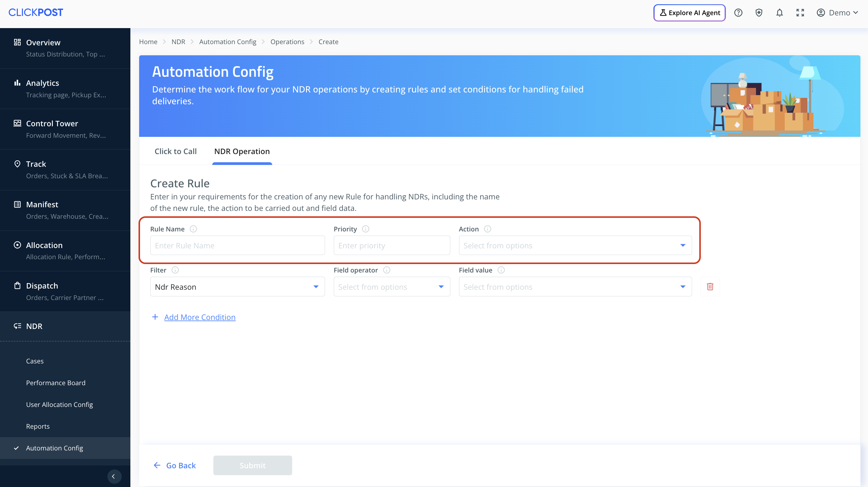Click Explore AI Agent button
The height and width of the screenshot is (487, 868).
(689, 13)
